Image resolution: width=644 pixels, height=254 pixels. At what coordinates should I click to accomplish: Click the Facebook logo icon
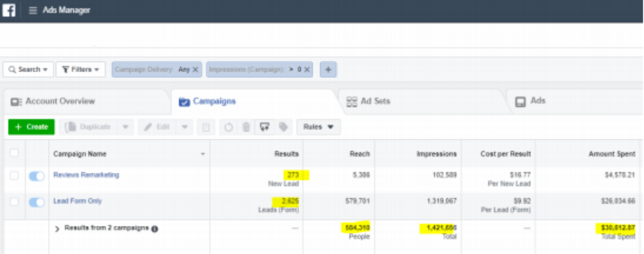(9, 11)
